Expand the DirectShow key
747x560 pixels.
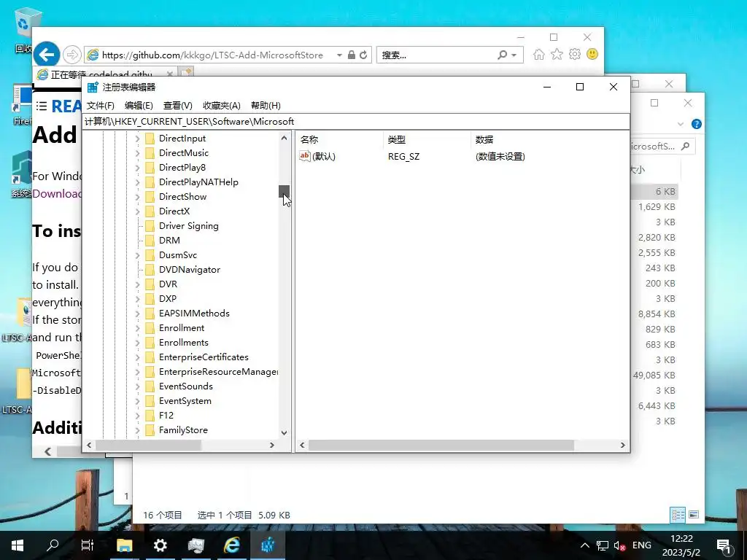(138, 197)
